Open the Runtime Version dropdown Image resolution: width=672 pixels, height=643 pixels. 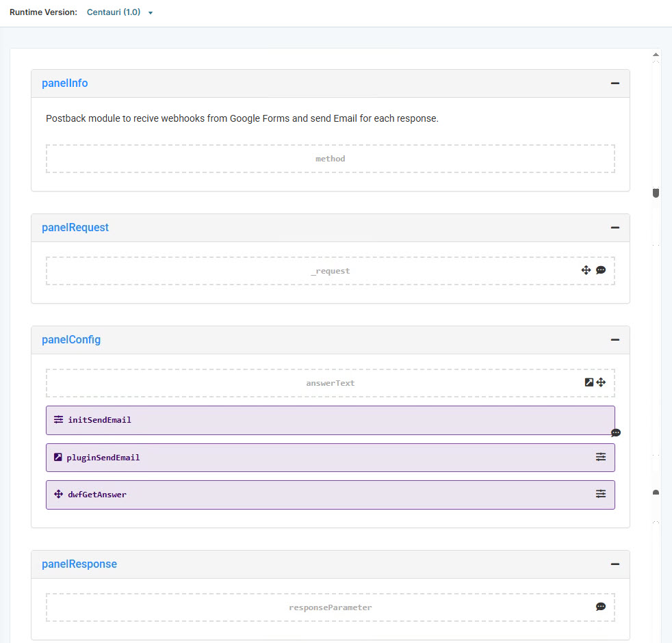[150, 12]
